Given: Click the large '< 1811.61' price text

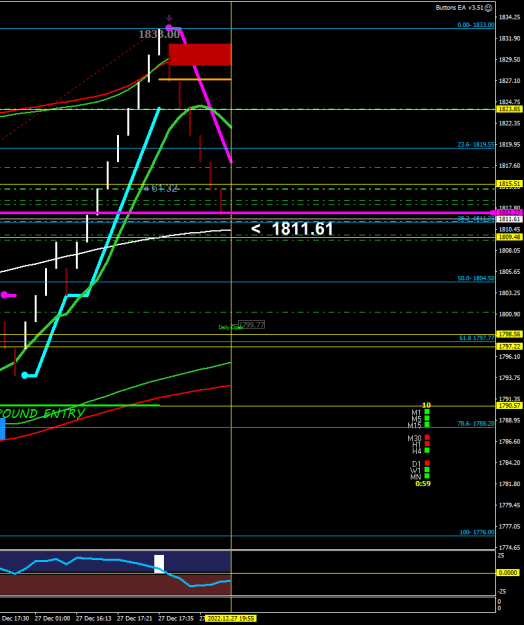Looking at the screenshot, I should [292, 229].
